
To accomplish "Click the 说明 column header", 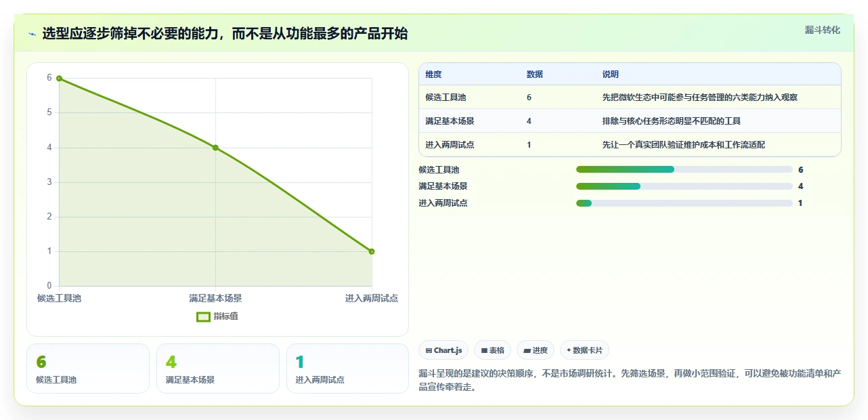I will click(610, 75).
